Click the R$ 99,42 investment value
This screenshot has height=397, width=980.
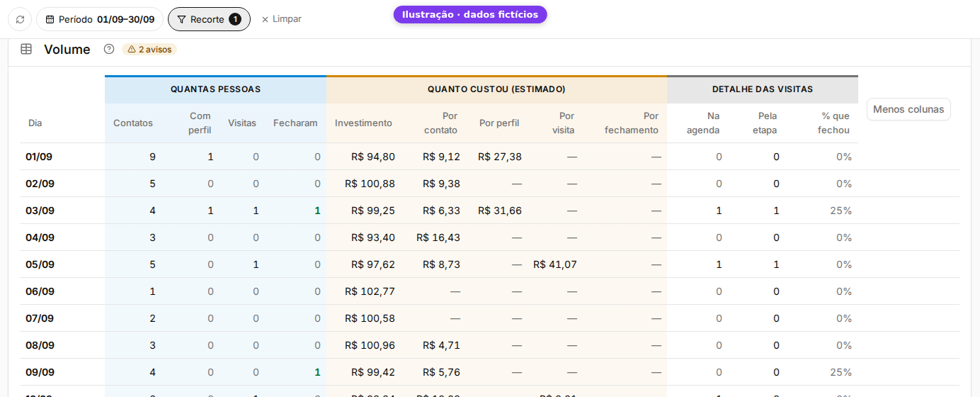373,372
